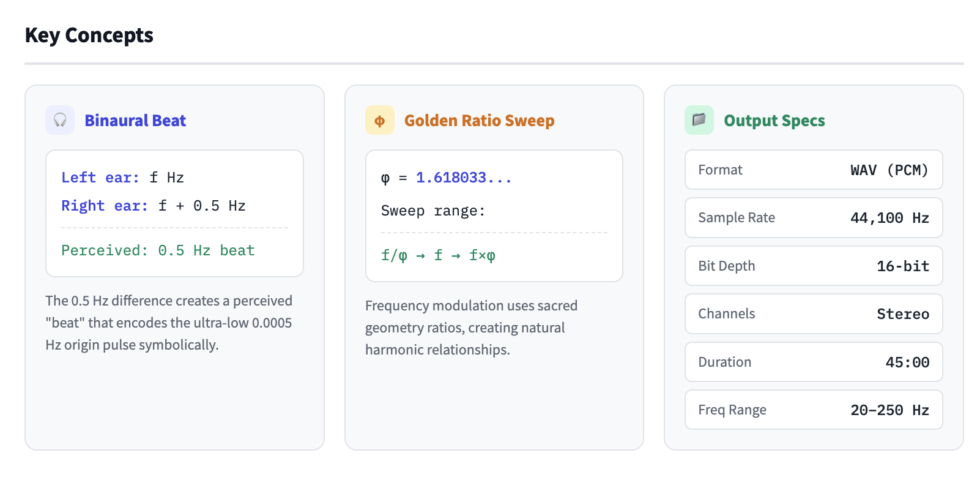Click the headphones icon beside Binaural Beat
The width and height of the screenshot is (980, 480).
[x=60, y=120]
